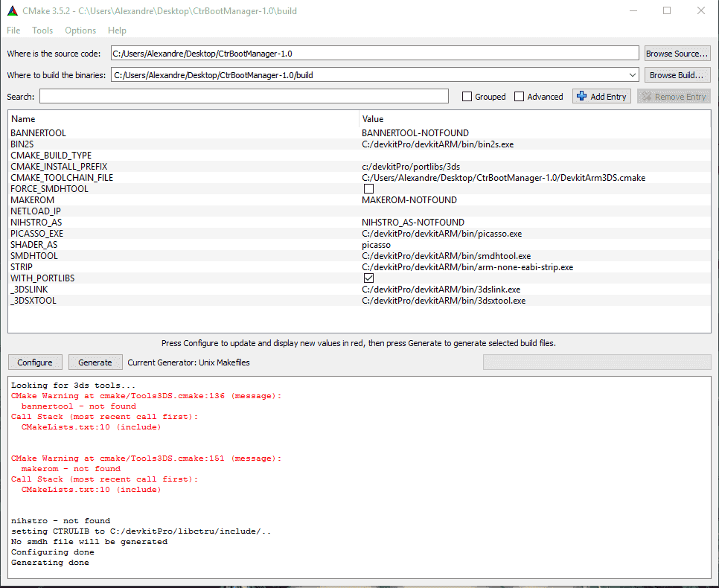This screenshot has height=588, width=719.
Task: Click the Remove Entry button
Action: [x=674, y=96]
